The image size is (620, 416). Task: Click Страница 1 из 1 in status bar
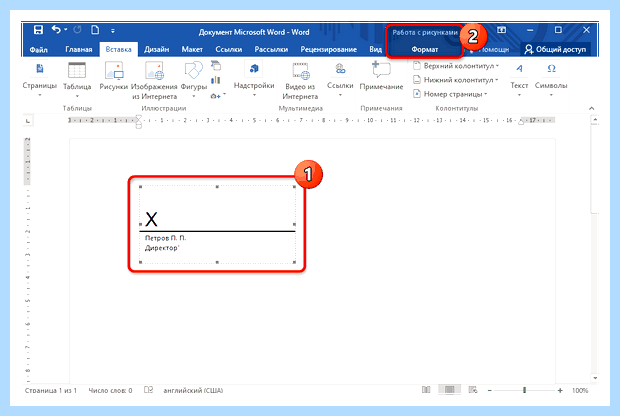click(51, 391)
